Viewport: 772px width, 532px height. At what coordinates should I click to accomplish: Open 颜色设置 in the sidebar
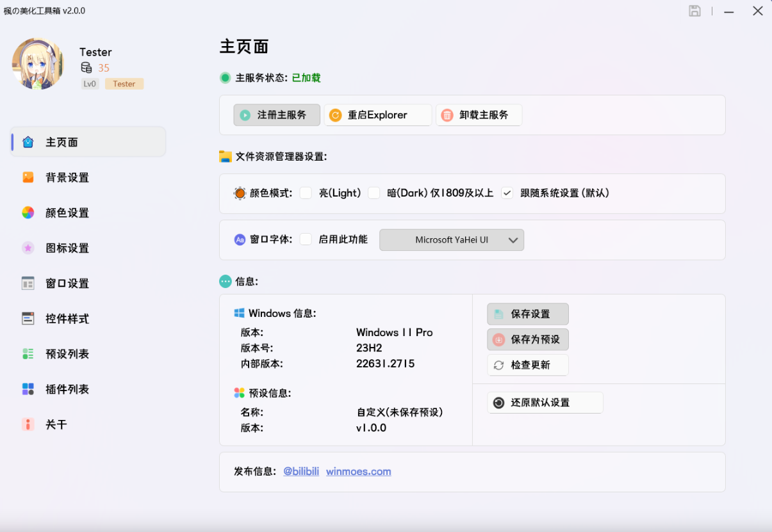pyautogui.click(x=88, y=213)
